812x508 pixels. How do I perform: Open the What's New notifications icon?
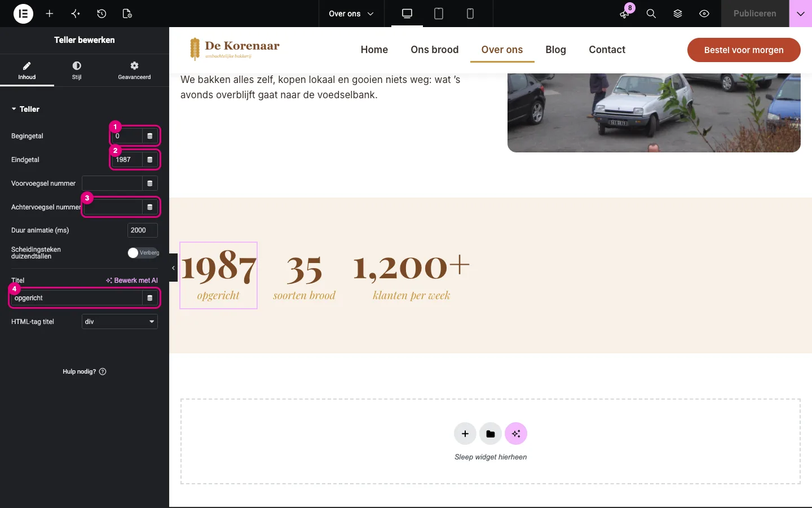click(625, 14)
